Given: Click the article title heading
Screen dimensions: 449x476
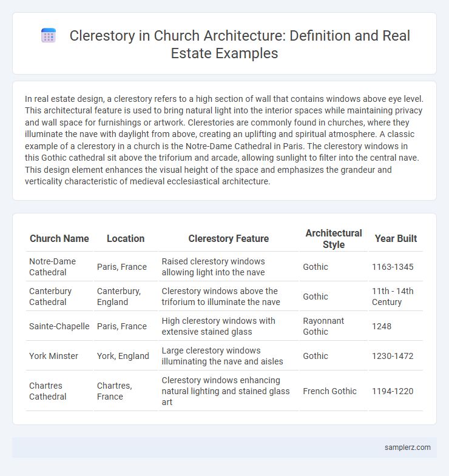Looking at the screenshot, I should click(240, 44).
